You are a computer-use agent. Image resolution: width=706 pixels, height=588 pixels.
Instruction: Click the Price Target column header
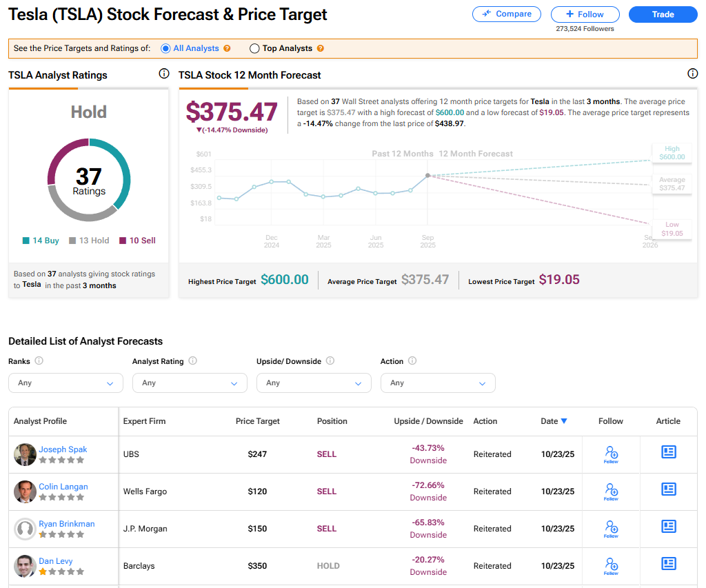pyautogui.click(x=258, y=421)
